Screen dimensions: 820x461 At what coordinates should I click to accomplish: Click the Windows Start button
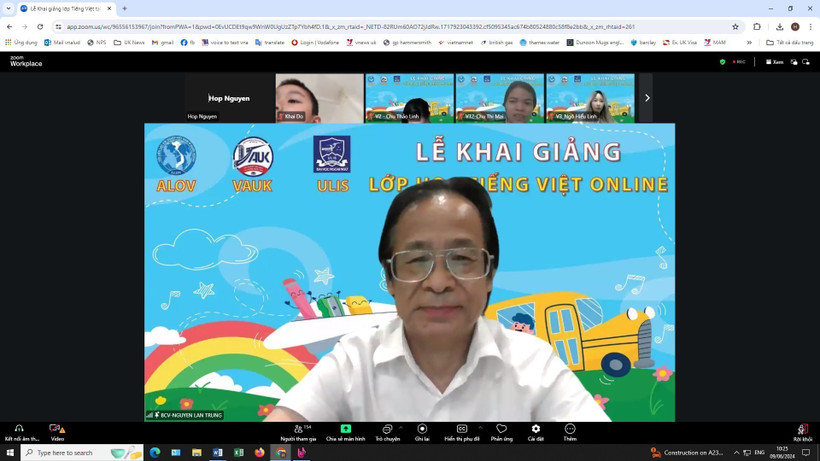pos(10,453)
